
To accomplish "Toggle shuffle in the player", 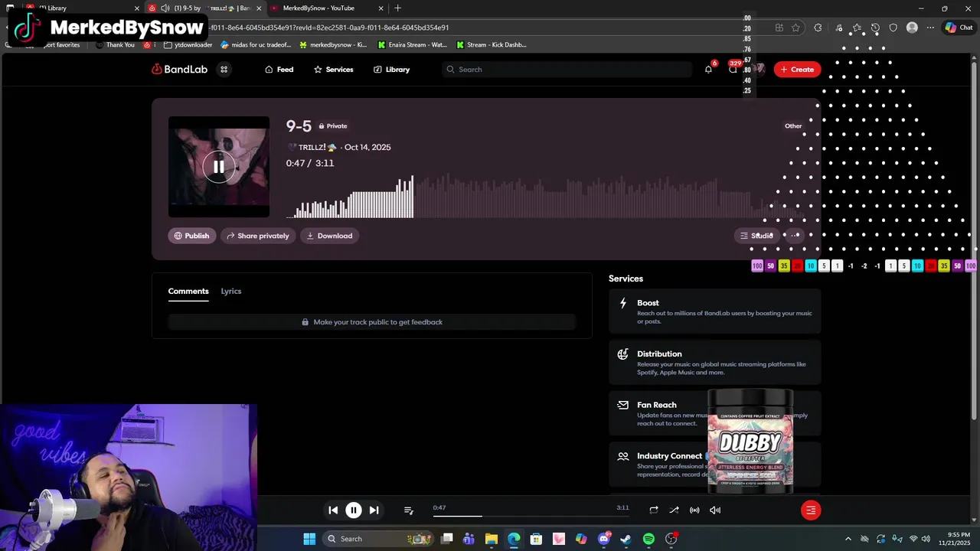I will tap(674, 510).
